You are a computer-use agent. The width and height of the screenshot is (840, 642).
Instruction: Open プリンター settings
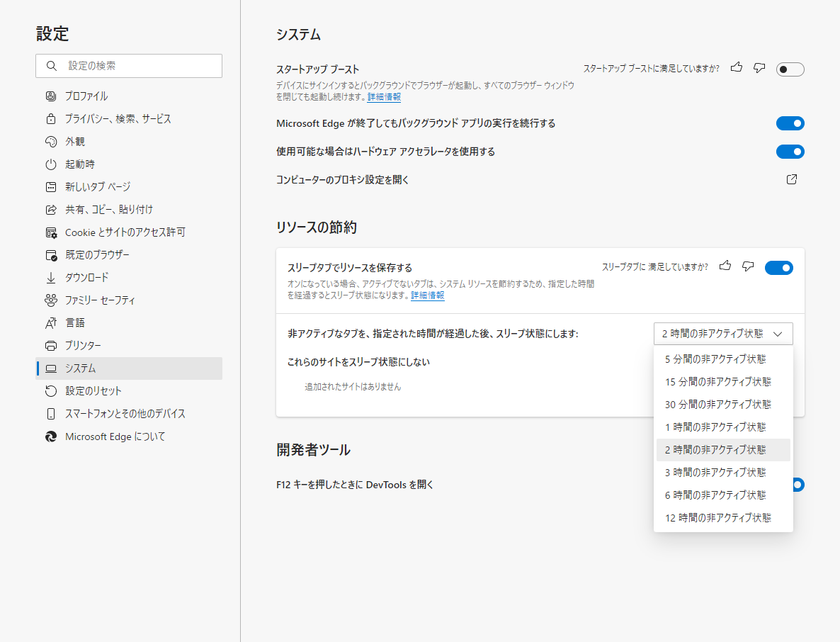click(x=129, y=346)
